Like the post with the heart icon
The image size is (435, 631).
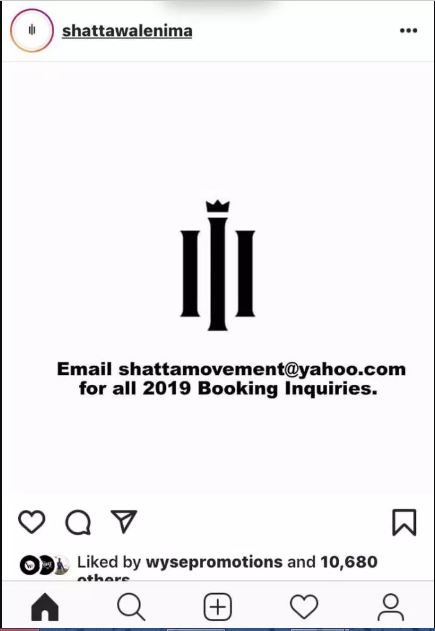point(32,522)
